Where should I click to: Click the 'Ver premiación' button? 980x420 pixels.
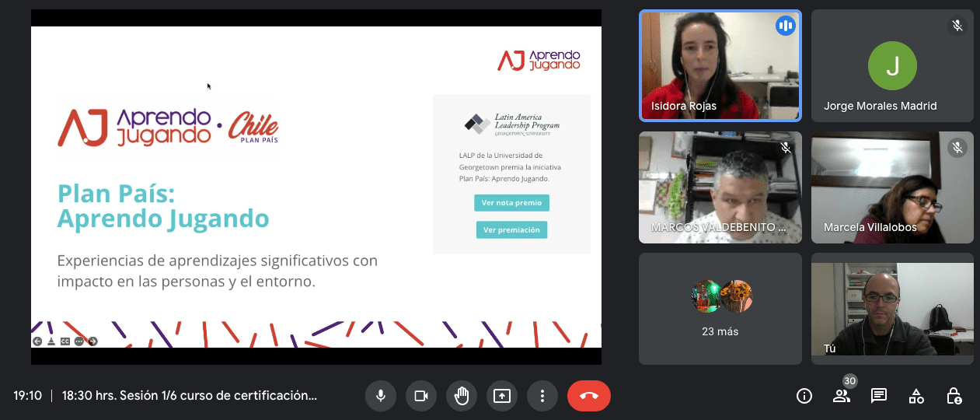(511, 229)
